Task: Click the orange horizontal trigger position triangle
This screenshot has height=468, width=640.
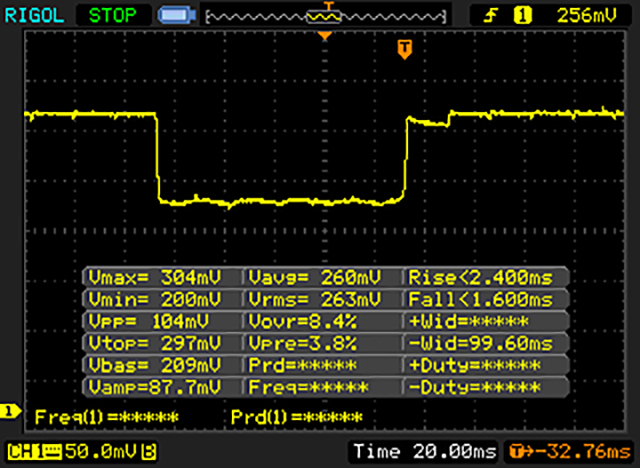Action: [325, 36]
